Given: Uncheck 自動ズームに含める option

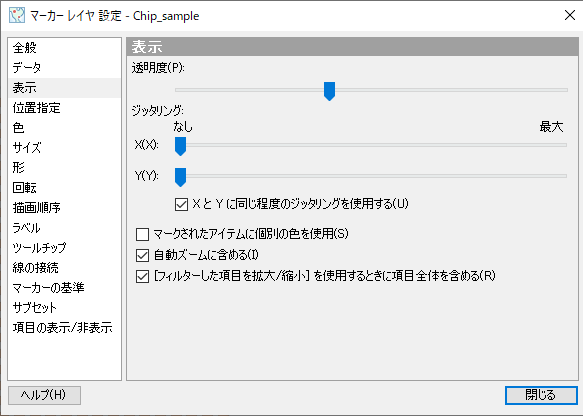Looking at the screenshot, I should 142,255.
